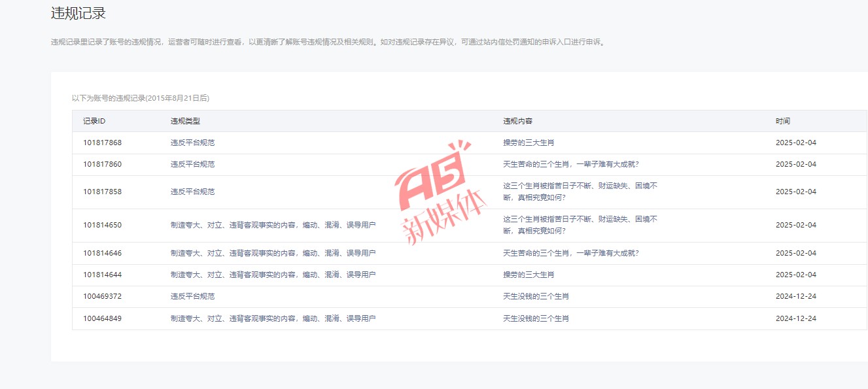Click record ID 101817858

pyautogui.click(x=102, y=192)
